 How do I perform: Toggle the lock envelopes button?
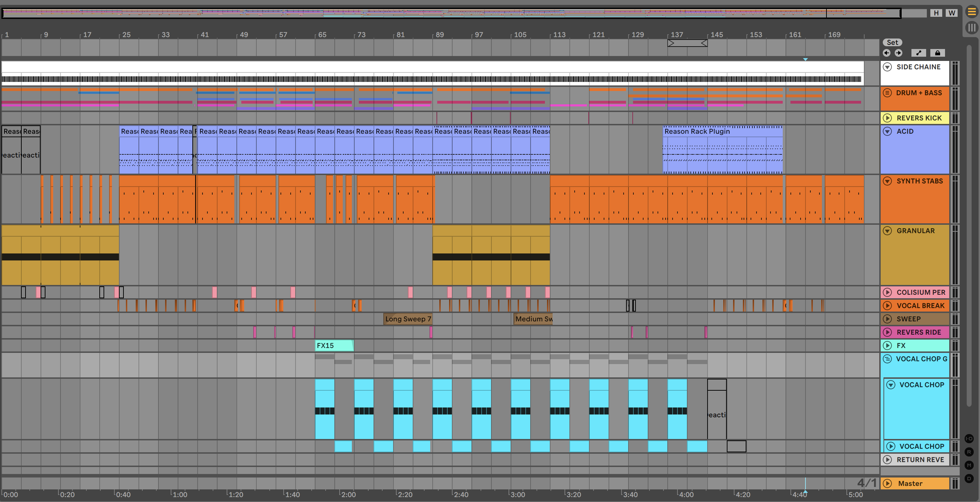[x=937, y=53]
